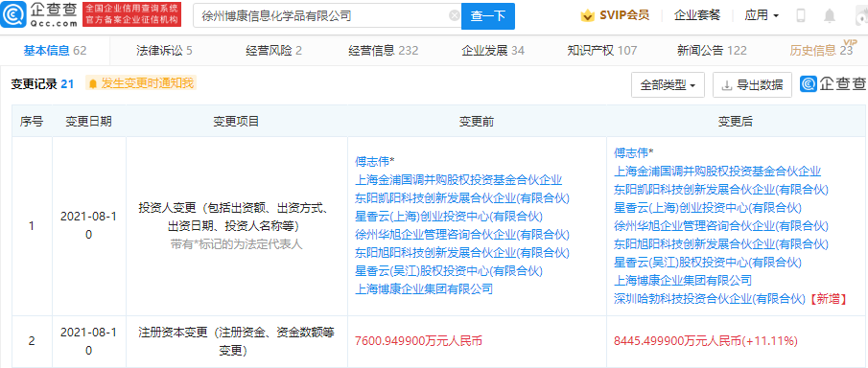
Task: Open 徐州华旭企业管理咨询合伙企业 in 变更前
Action: [x=461, y=234]
